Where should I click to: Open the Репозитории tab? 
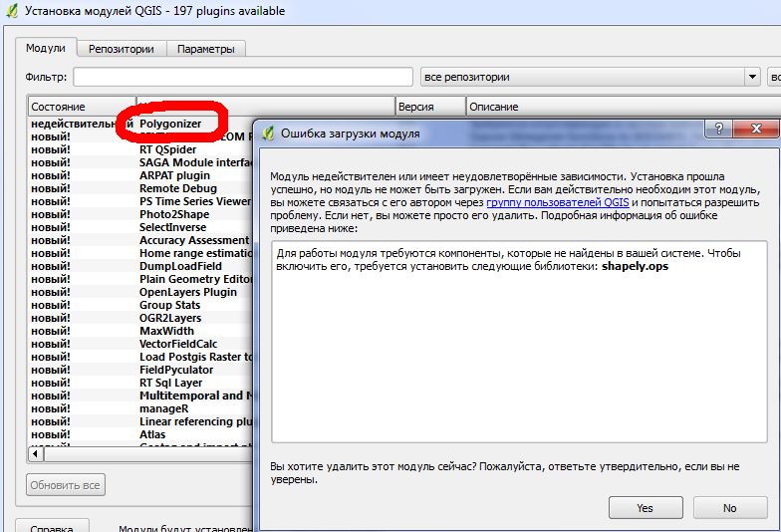122,49
